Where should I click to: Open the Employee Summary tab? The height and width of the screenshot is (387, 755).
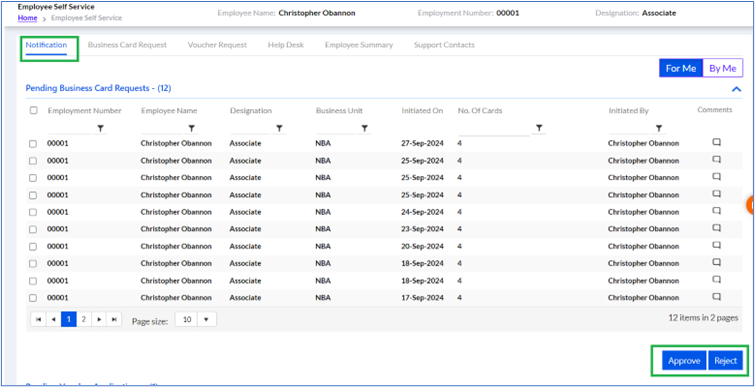[x=359, y=45]
